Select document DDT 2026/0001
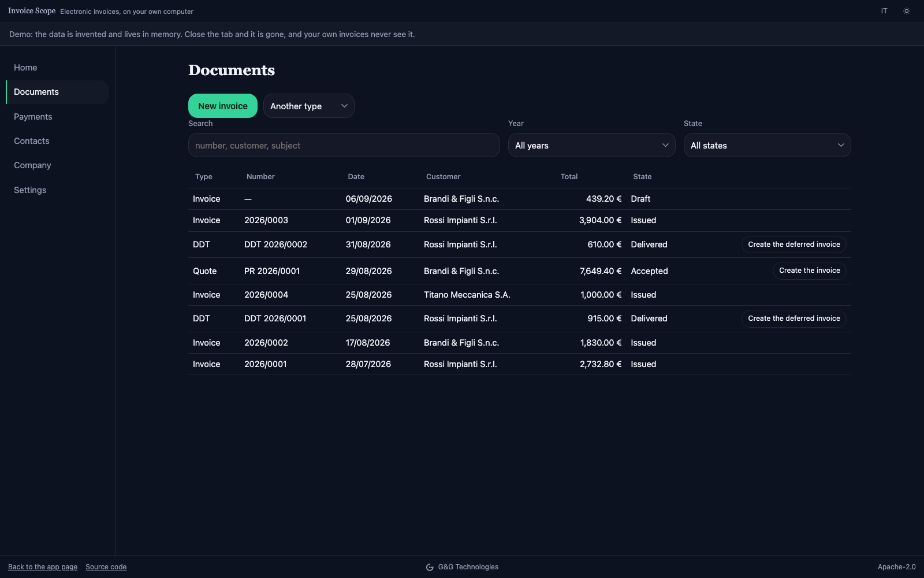 click(x=275, y=318)
